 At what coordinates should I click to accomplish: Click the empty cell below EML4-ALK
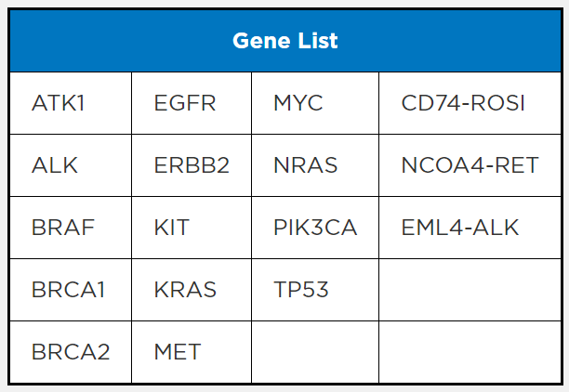pos(470,290)
